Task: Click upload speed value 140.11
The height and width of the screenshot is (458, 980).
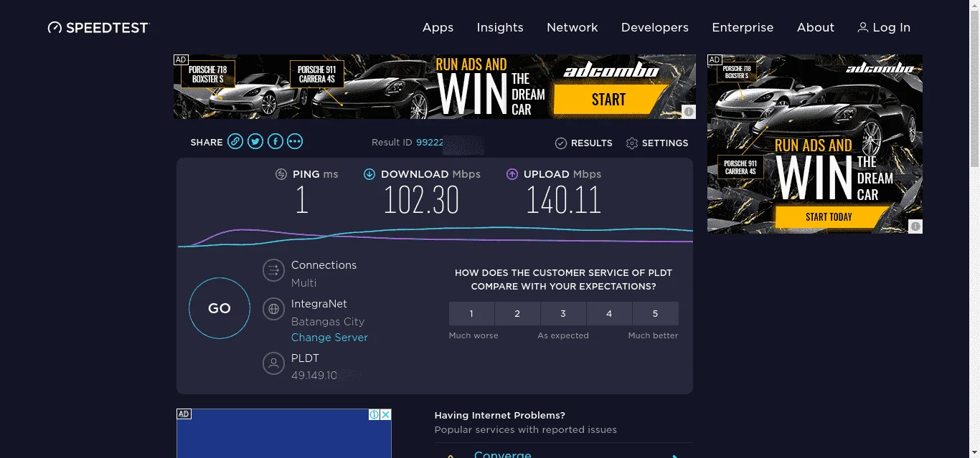Action: 563,200
